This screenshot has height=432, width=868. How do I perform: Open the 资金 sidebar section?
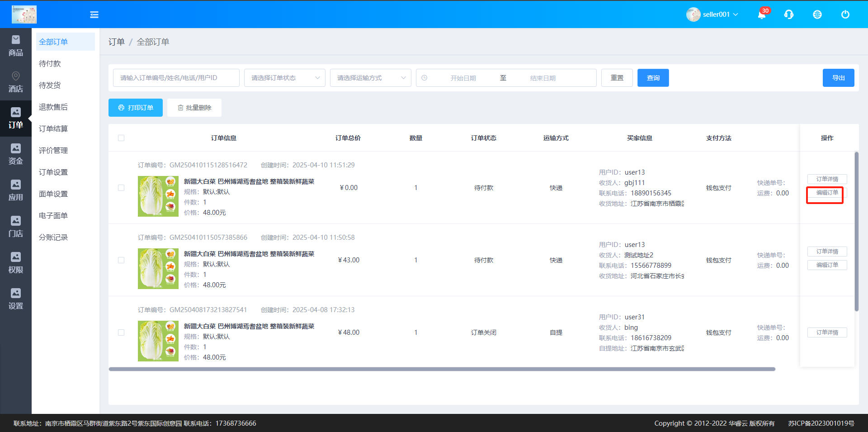[x=16, y=155]
